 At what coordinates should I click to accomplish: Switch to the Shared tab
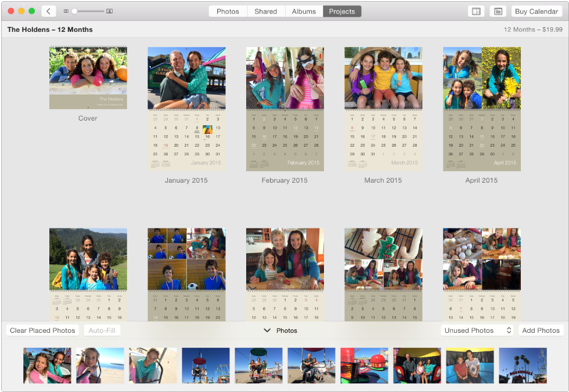pyautogui.click(x=265, y=11)
